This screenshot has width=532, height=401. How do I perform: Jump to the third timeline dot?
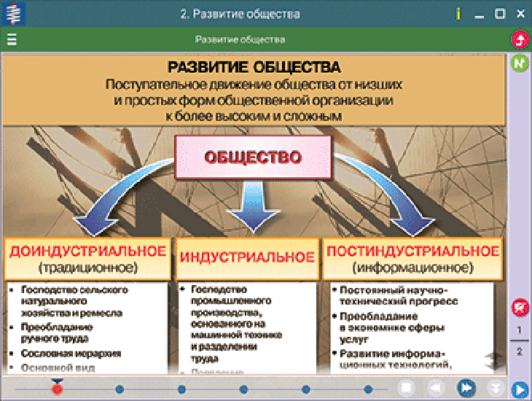tap(182, 389)
